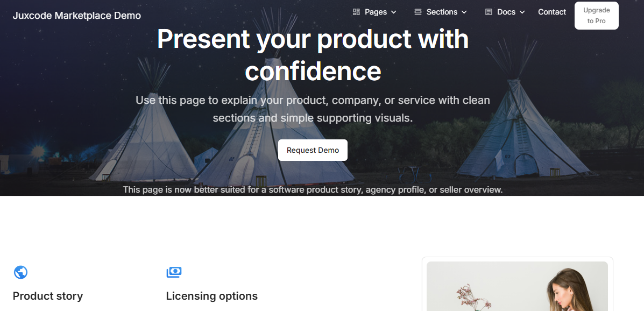Open the Docs menu label
This screenshot has width=644, height=311.
(506, 12)
